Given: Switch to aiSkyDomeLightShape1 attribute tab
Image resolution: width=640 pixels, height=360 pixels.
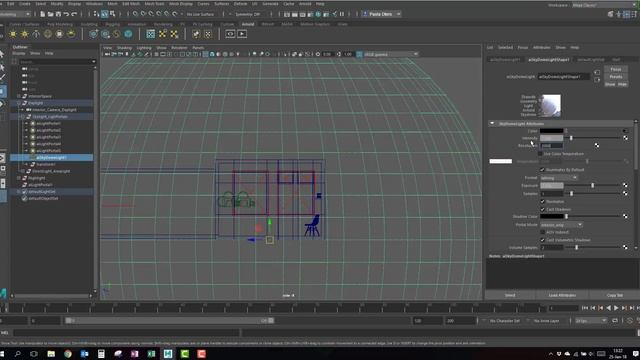Looking at the screenshot, I should point(548,60).
